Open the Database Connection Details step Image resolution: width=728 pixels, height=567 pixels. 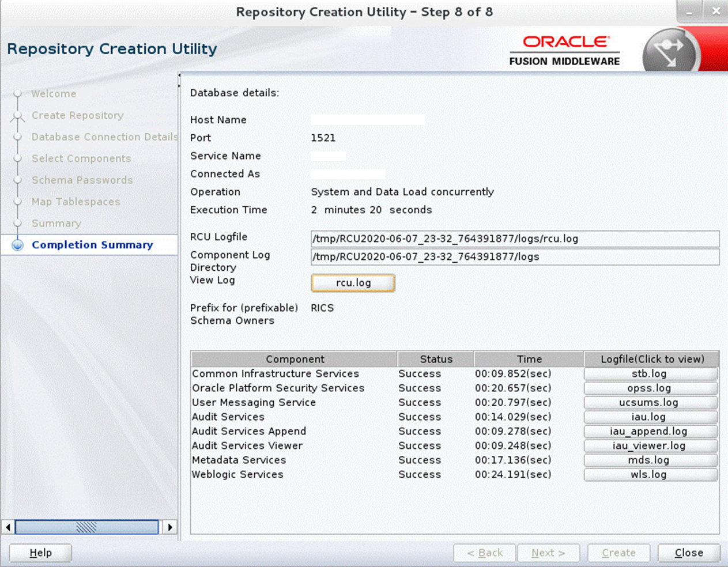(x=104, y=137)
